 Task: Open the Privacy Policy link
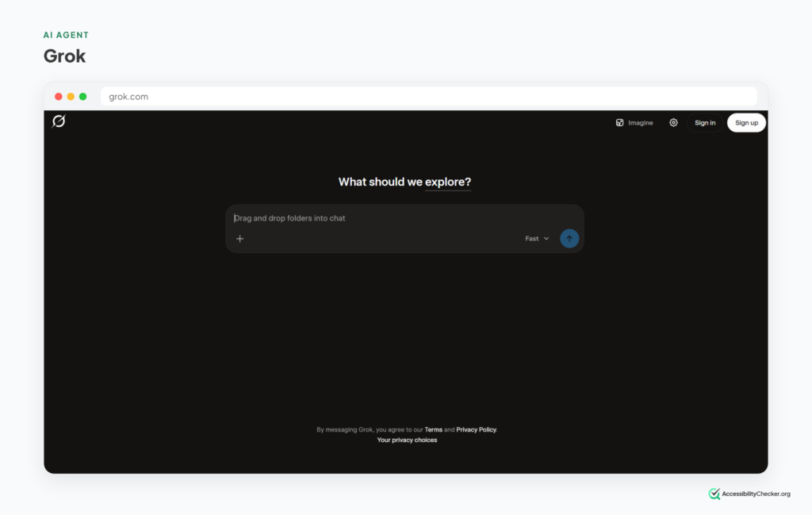click(x=476, y=429)
